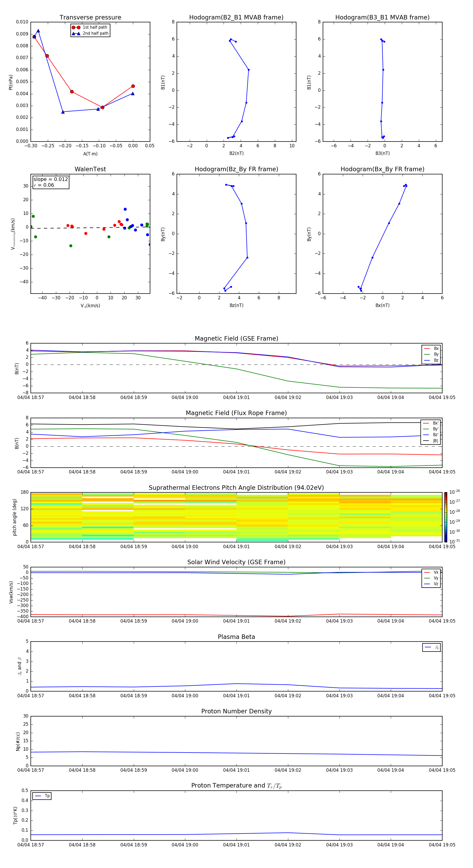Screen dimensions: 473x868
Task: Click the "04/04 18:57" tick under GSE Magnetic Field plot
Action: [x=31, y=397]
